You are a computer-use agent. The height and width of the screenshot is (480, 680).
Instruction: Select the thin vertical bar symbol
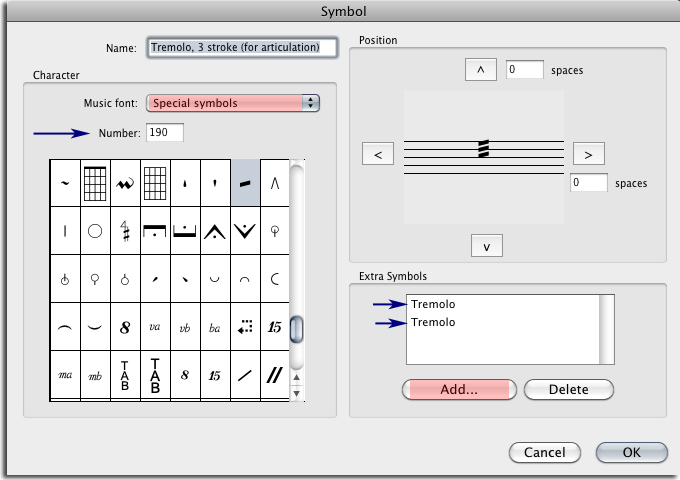[x=65, y=231]
